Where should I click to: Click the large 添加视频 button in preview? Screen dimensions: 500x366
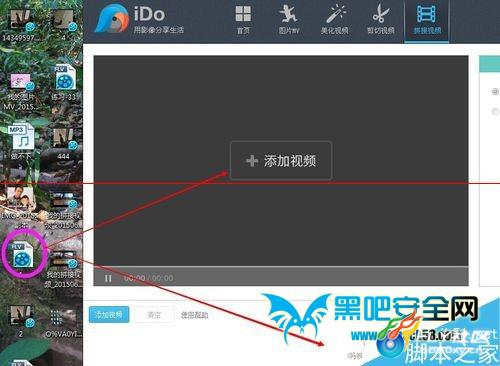pyautogui.click(x=281, y=161)
